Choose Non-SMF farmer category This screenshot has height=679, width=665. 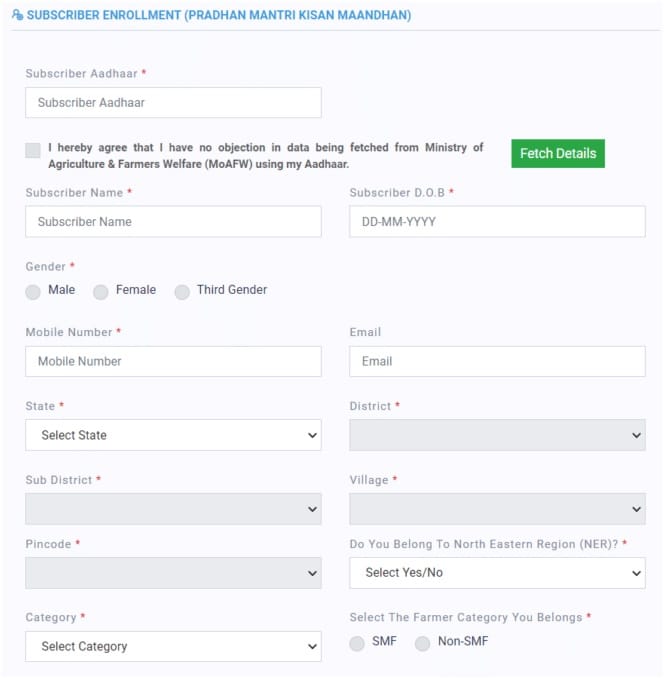click(423, 643)
